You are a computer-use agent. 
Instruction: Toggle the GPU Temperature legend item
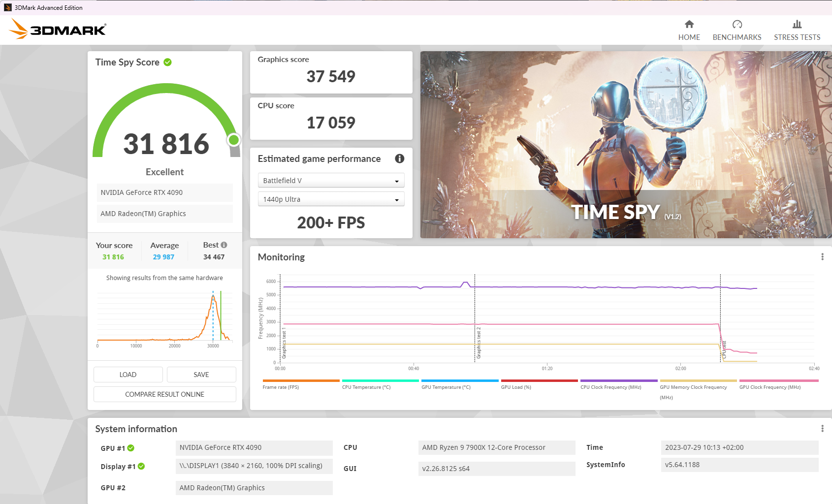460,384
